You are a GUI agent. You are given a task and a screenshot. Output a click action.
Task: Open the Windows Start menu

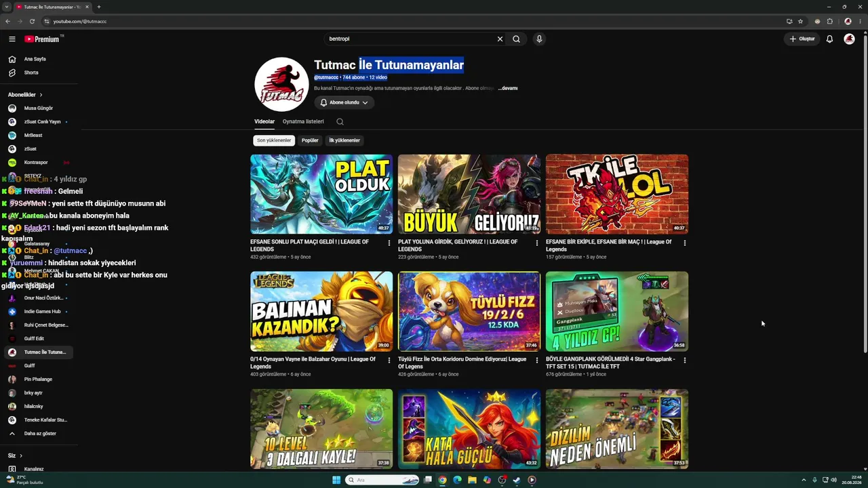pos(336,480)
